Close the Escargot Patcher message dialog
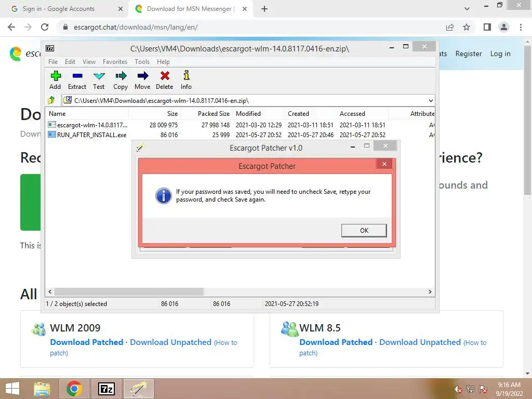 coord(384,164)
